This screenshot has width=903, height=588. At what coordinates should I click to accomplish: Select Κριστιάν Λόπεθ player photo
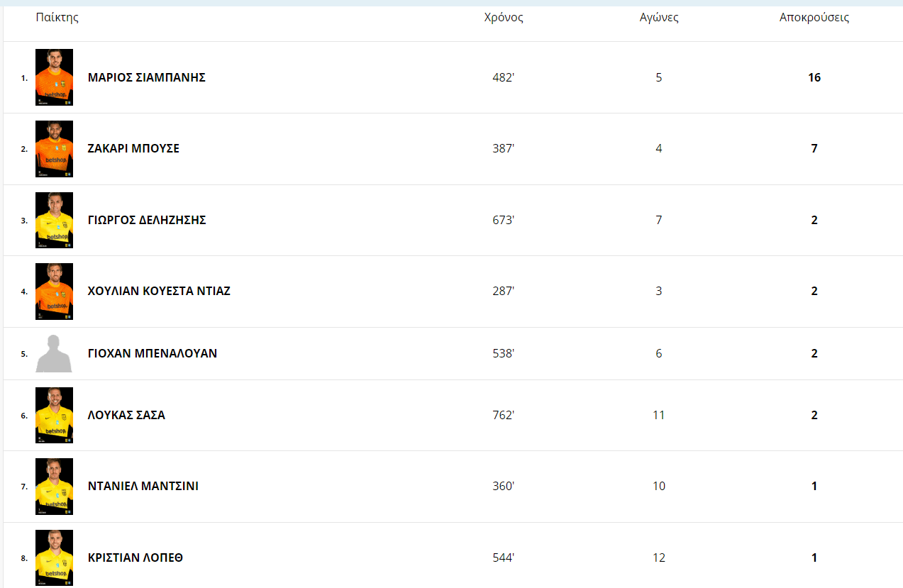point(54,558)
